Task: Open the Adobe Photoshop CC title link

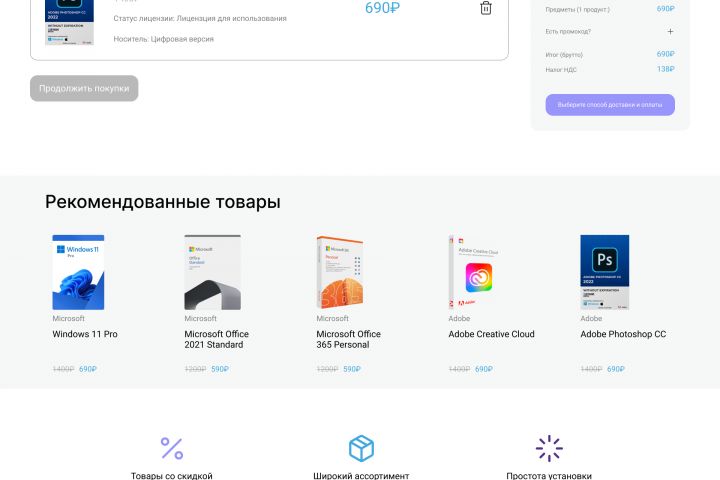Action: pos(623,334)
